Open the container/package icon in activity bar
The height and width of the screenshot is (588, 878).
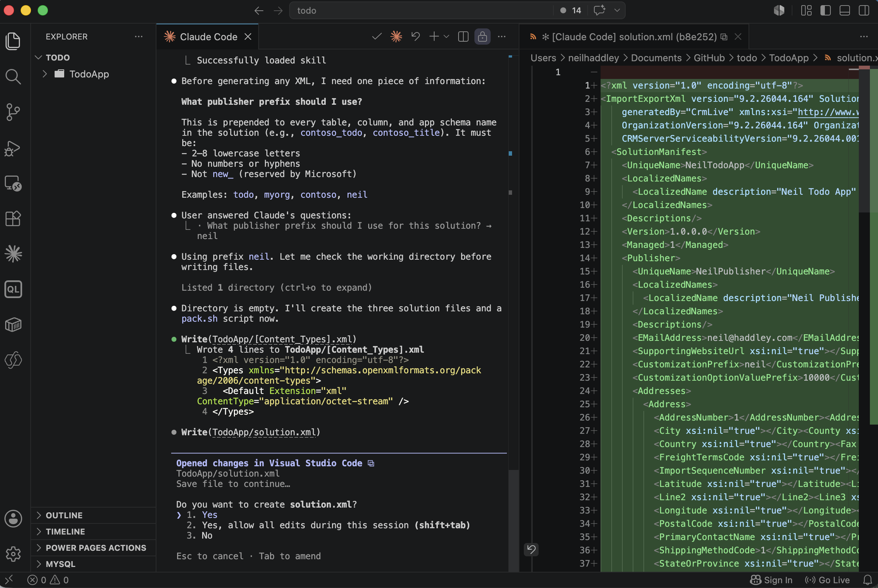pyautogui.click(x=13, y=324)
